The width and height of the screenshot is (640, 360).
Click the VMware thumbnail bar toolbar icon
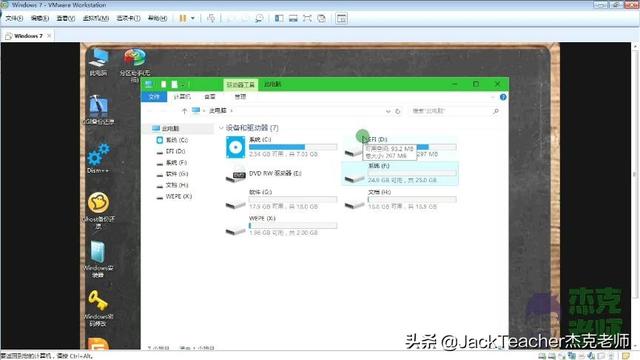[x=293, y=18]
